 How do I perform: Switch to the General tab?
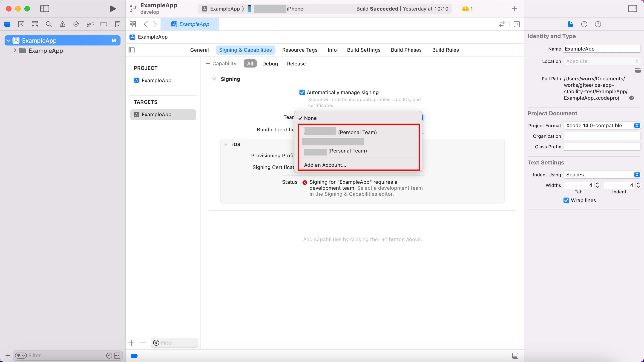tap(199, 50)
